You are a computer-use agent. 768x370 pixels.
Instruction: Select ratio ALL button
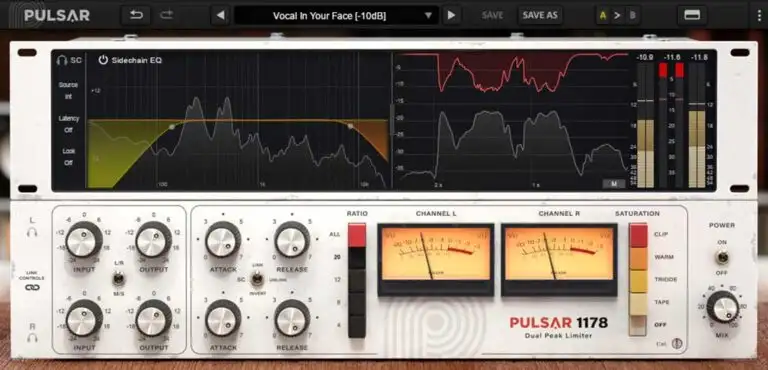357,235
